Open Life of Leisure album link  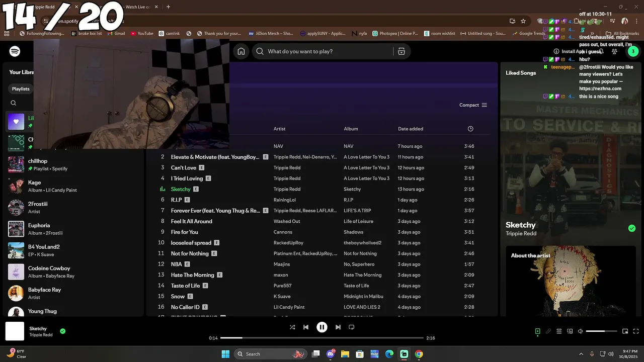[358, 221]
